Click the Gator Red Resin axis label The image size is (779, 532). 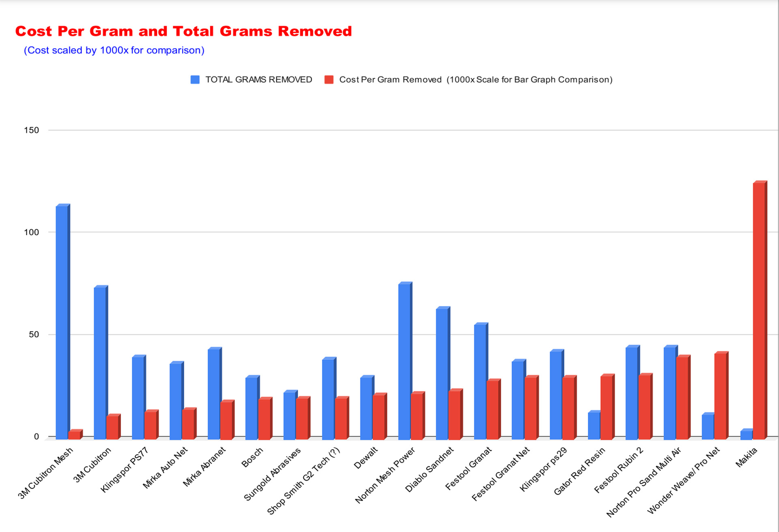click(579, 471)
